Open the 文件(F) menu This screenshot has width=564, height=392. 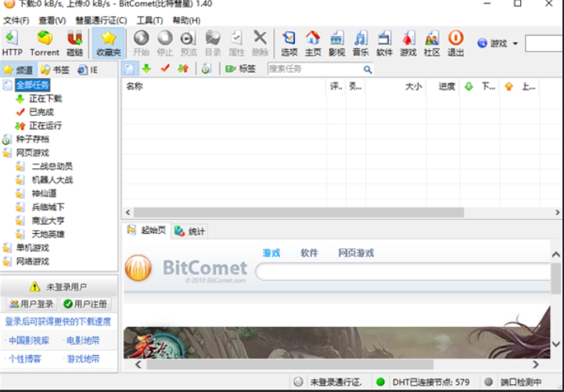click(16, 20)
